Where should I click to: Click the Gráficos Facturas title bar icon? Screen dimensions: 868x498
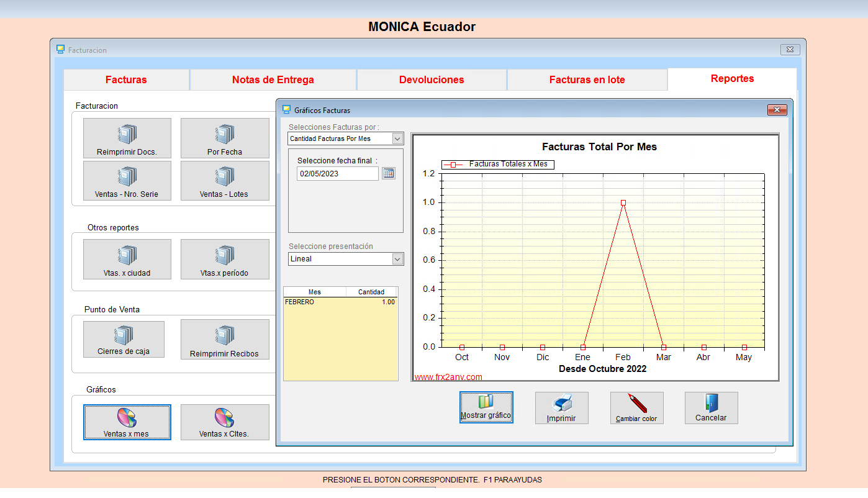click(x=286, y=110)
